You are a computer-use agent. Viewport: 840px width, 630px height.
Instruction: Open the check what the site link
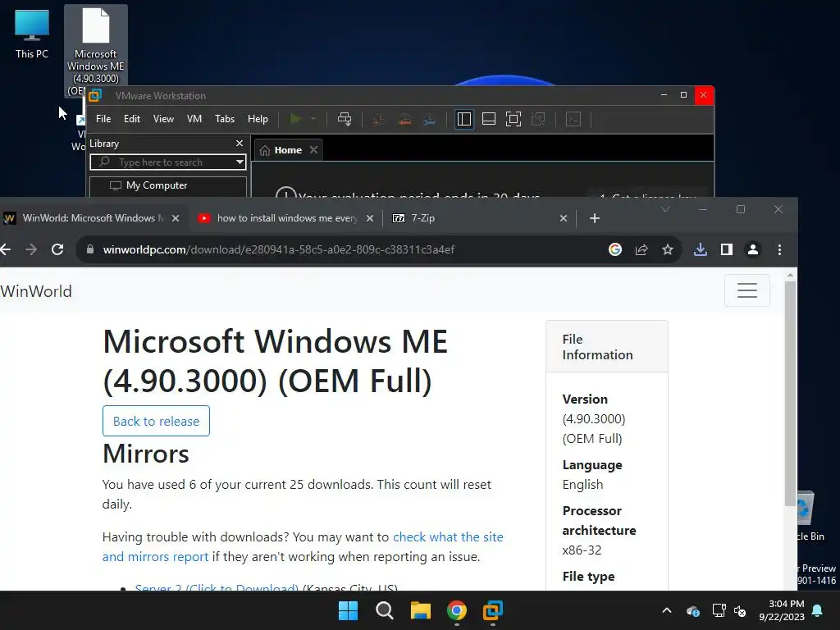pyautogui.click(x=448, y=536)
